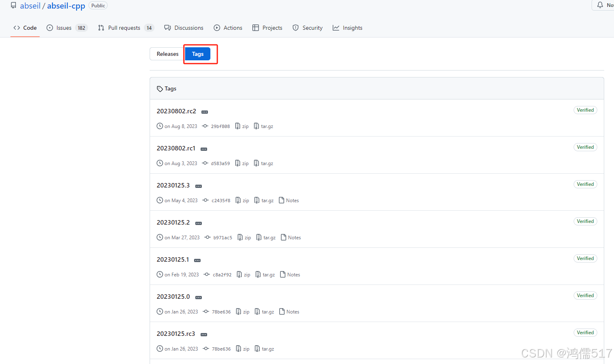Open tag 20230125.3
This screenshot has height=364, width=614.
point(173,185)
